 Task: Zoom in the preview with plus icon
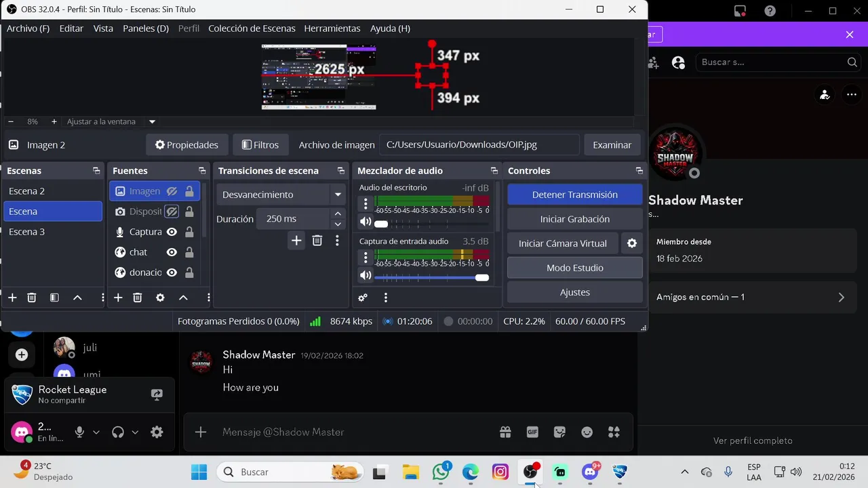54,122
